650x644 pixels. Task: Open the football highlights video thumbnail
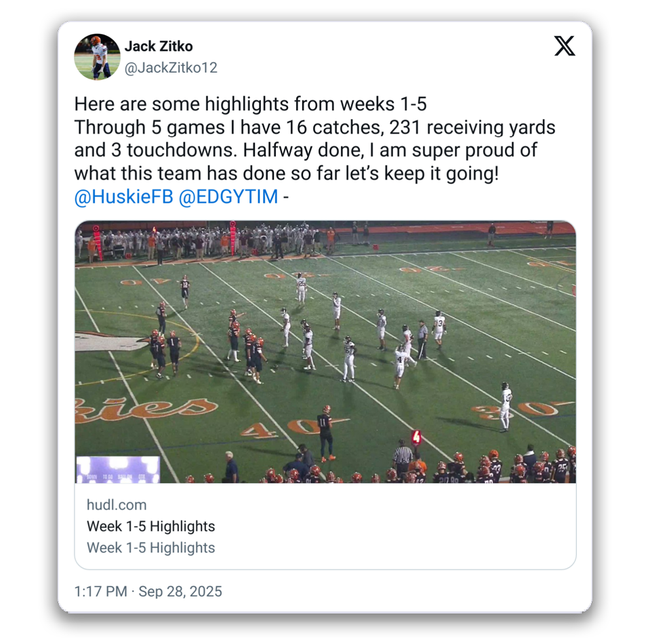pos(325,352)
